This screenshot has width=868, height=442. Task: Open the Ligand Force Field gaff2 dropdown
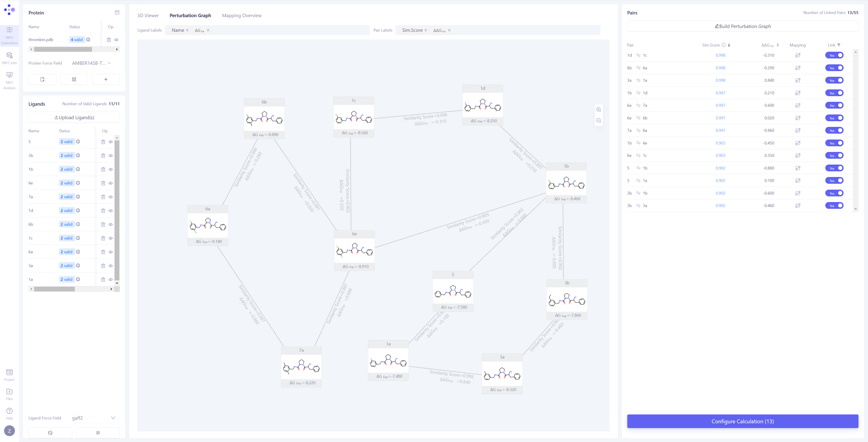94,418
